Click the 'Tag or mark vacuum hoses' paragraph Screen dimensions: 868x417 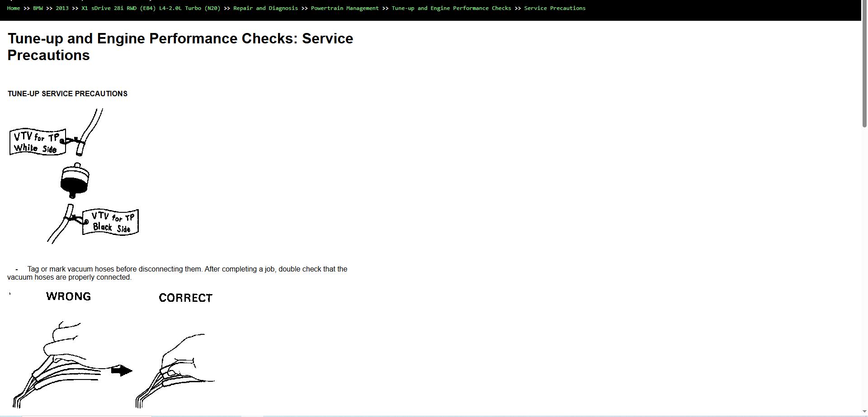[177, 273]
